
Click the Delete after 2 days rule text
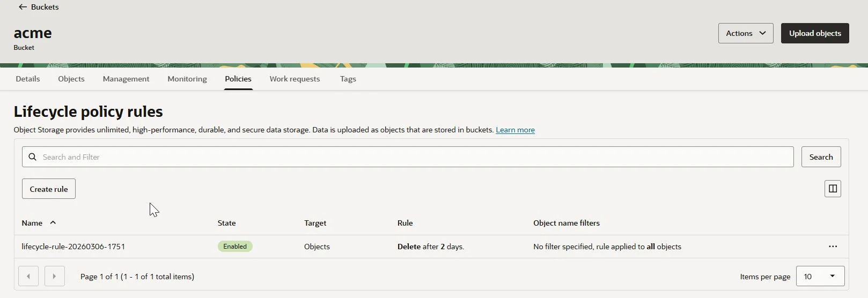coord(431,247)
